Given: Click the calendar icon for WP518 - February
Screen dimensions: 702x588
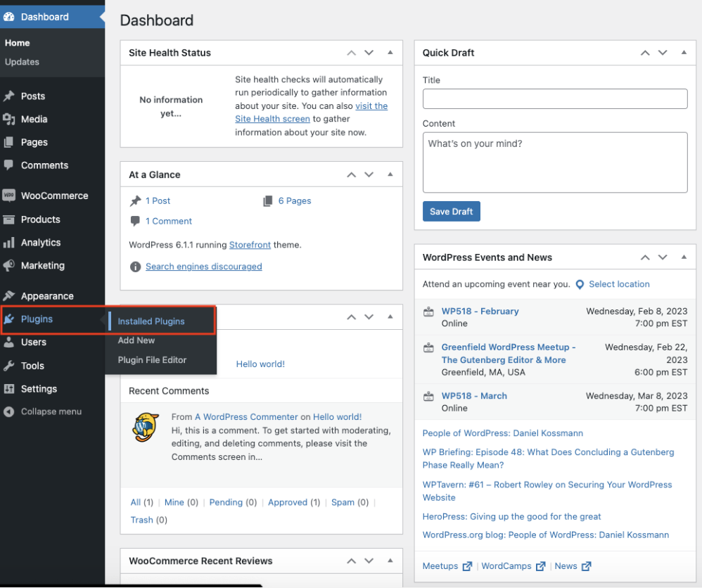Looking at the screenshot, I should [x=428, y=312].
